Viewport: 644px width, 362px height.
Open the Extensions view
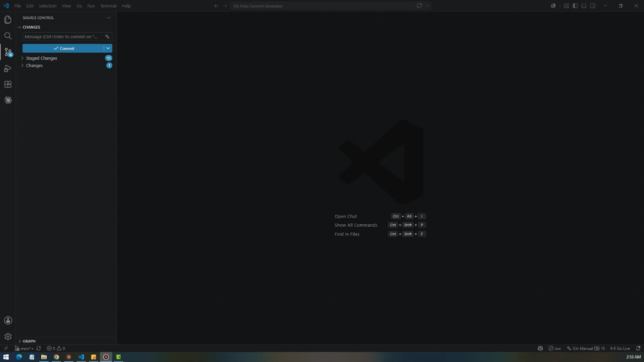click(8, 84)
